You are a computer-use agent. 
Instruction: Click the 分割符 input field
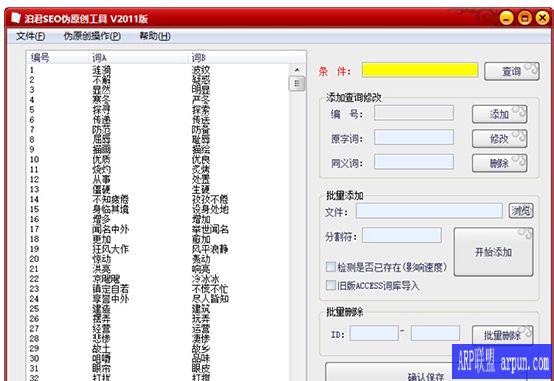(402, 235)
